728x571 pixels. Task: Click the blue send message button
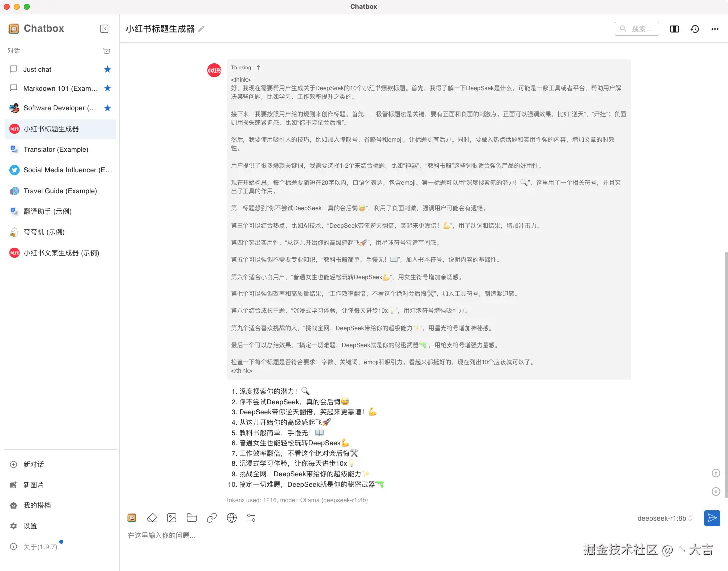[x=712, y=518]
